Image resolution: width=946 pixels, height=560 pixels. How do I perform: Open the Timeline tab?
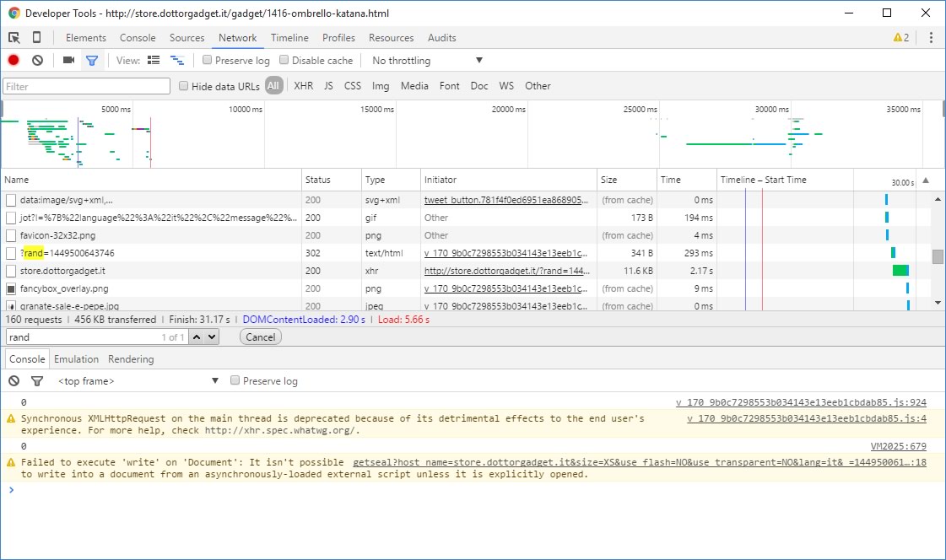(x=289, y=37)
